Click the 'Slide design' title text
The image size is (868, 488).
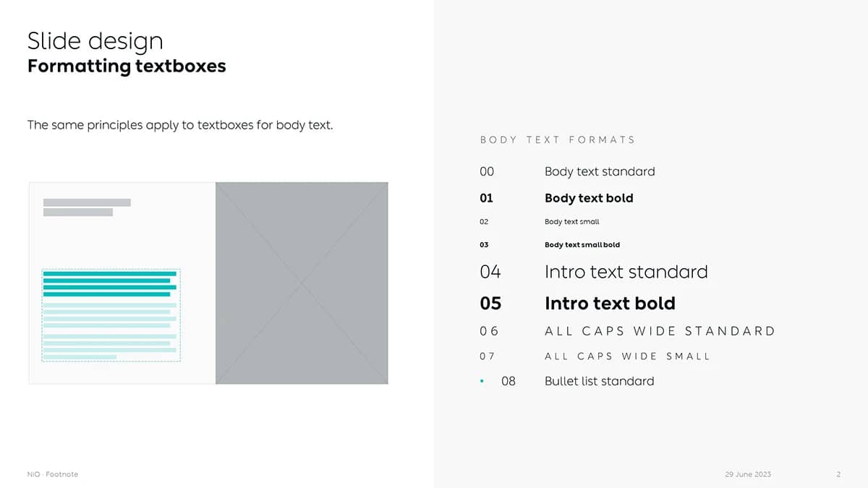[x=95, y=41]
